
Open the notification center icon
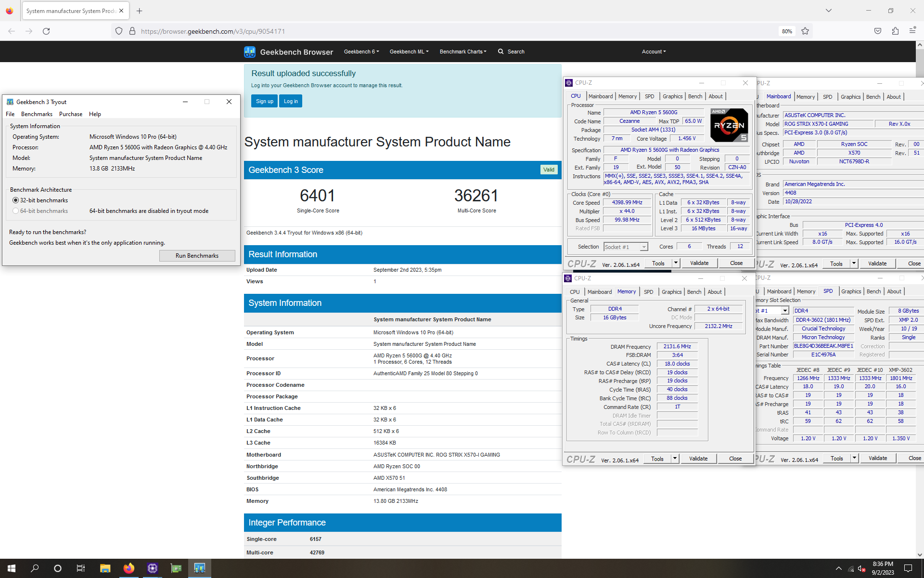pyautogui.click(x=908, y=568)
